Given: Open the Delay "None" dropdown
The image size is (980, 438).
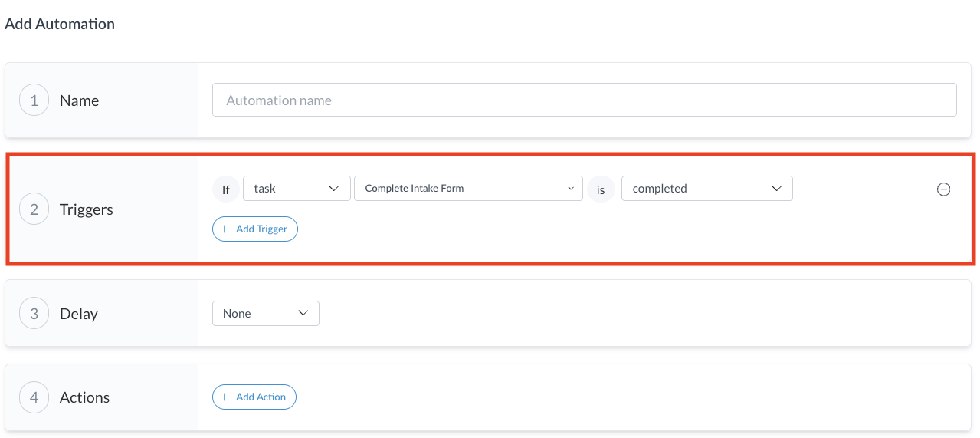Looking at the screenshot, I should [265, 313].
